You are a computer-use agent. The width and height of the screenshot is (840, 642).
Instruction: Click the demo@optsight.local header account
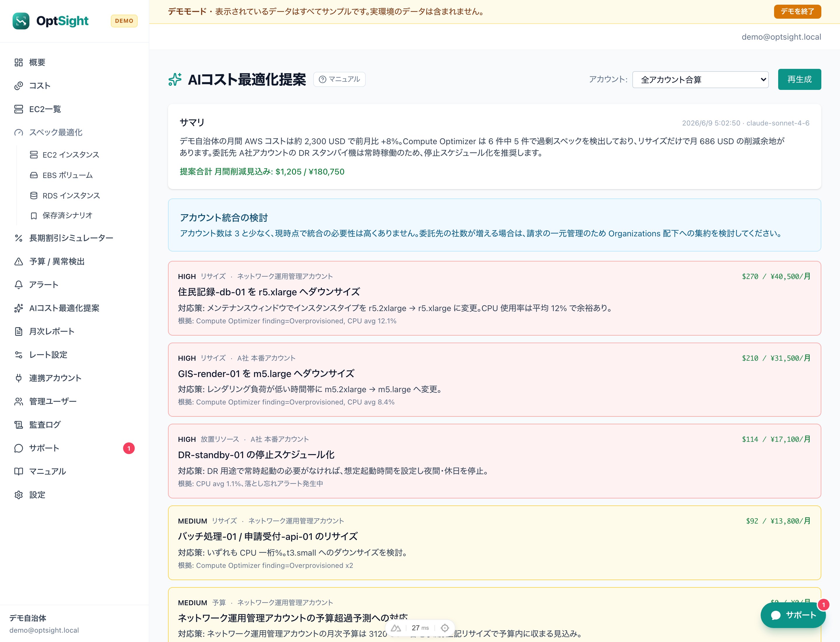pyautogui.click(x=781, y=37)
